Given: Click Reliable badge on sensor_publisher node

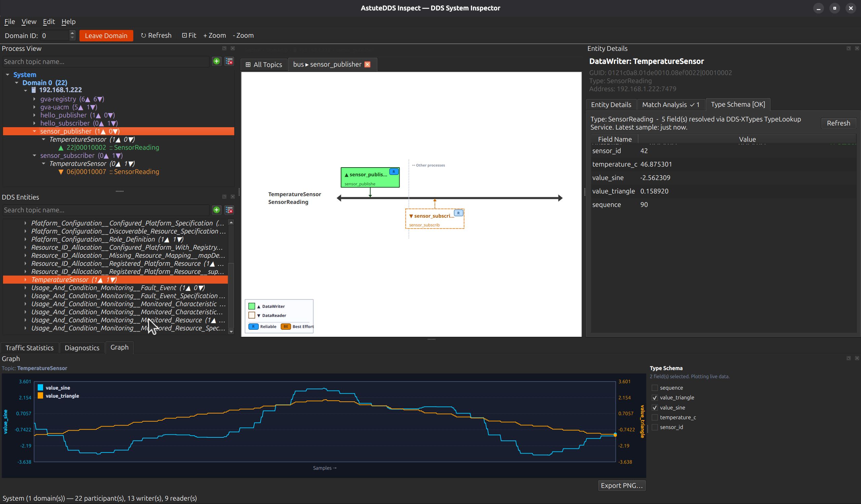Looking at the screenshot, I should coord(394,172).
